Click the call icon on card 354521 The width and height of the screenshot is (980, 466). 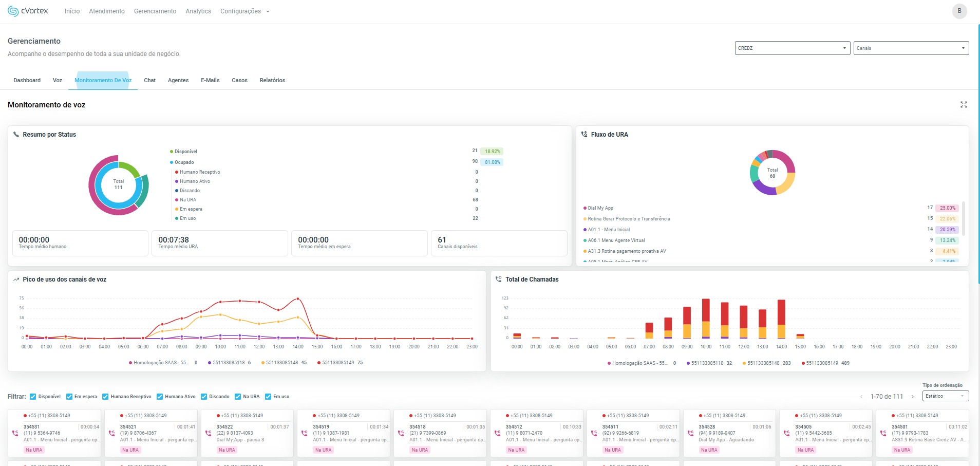click(x=112, y=433)
